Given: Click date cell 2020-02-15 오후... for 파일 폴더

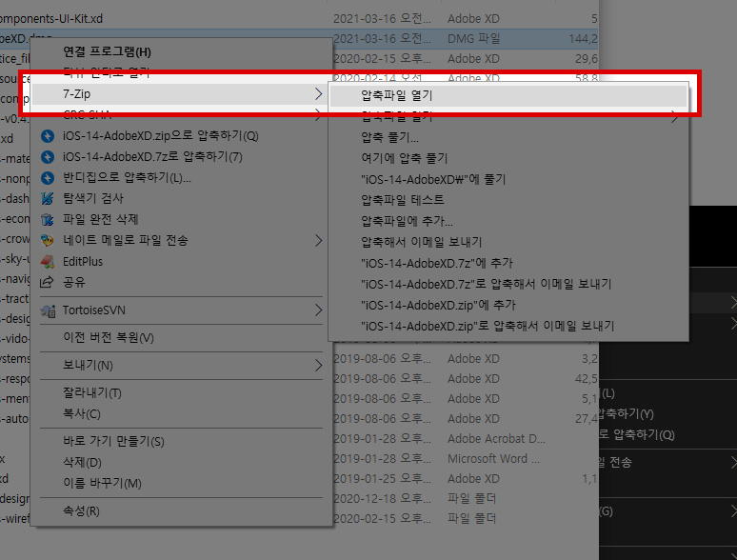Looking at the screenshot, I should (382, 519).
